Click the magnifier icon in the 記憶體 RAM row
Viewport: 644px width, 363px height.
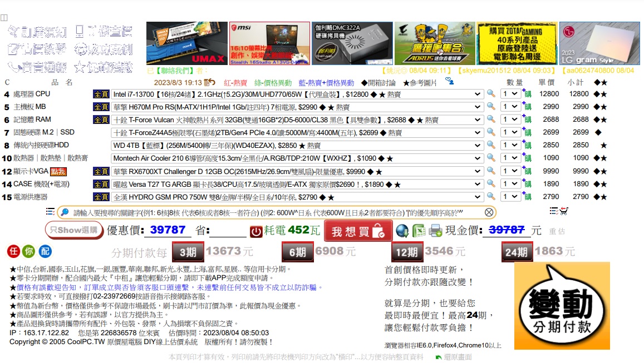pyautogui.click(x=491, y=119)
